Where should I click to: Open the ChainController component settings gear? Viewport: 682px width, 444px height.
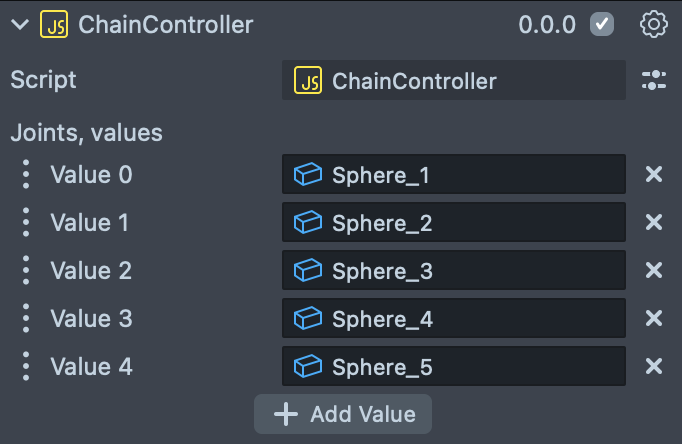click(653, 25)
